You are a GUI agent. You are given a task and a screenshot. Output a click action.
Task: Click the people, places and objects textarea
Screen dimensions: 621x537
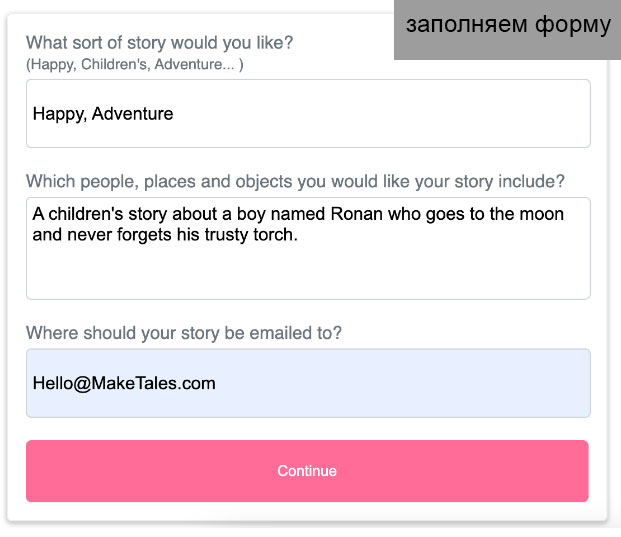click(x=308, y=248)
